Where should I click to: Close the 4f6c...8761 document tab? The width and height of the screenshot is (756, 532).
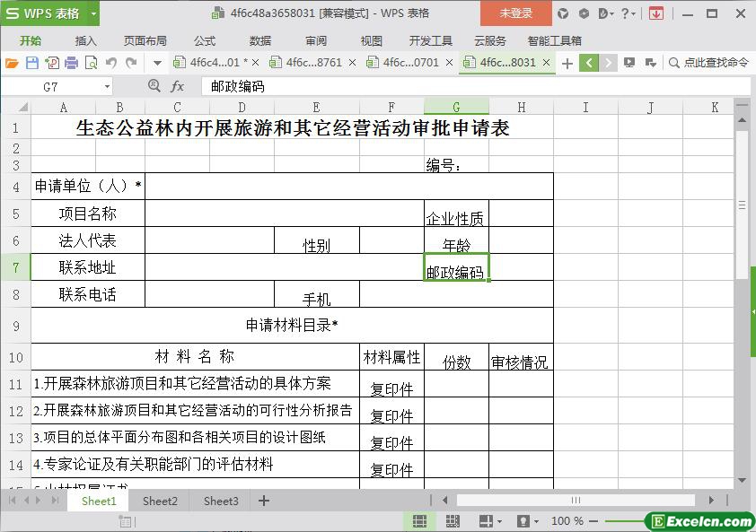[x=353, y=63]
